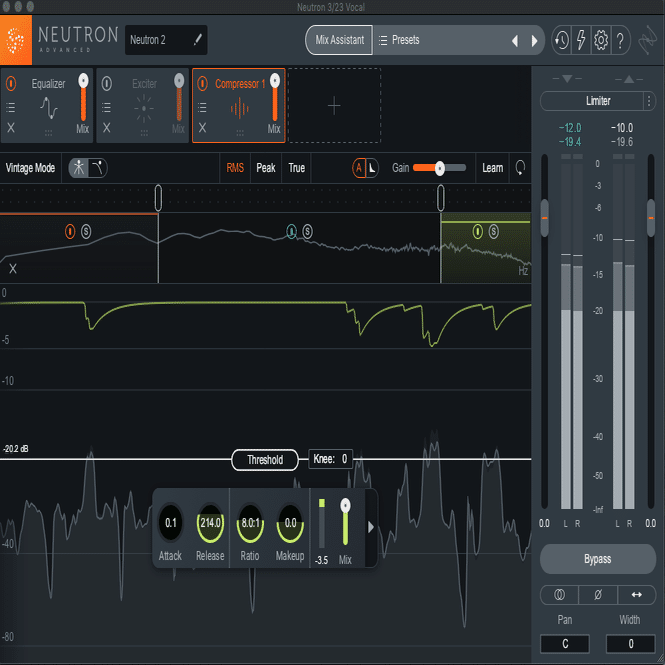Switch to Vintage mode icon
The image size is (665, 665).
tap(98, 168)
